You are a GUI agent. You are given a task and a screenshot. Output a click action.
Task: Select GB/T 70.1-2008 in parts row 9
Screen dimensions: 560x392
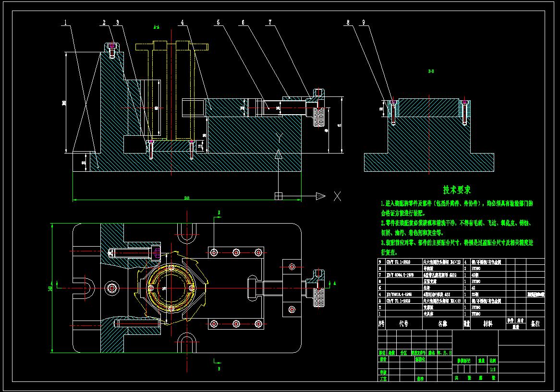(398, 262)
